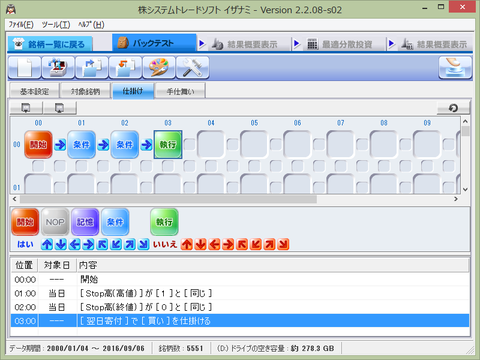
Task: Open the ファイル(F) menu
Action: click(x=21, y=25)
